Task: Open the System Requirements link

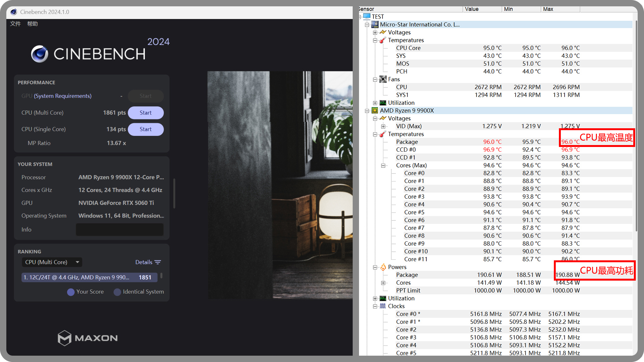Action: click(x=63, y=96)
